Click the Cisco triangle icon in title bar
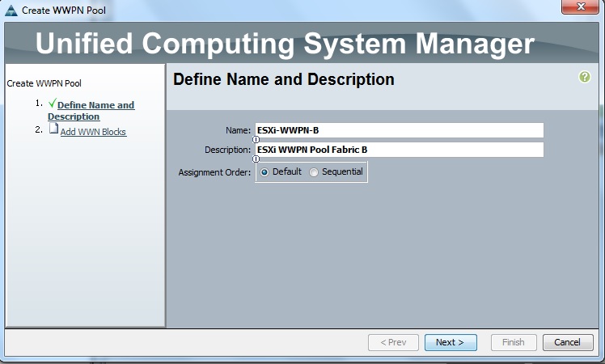This screenshot has height=364, width=605. coord(11,11)
